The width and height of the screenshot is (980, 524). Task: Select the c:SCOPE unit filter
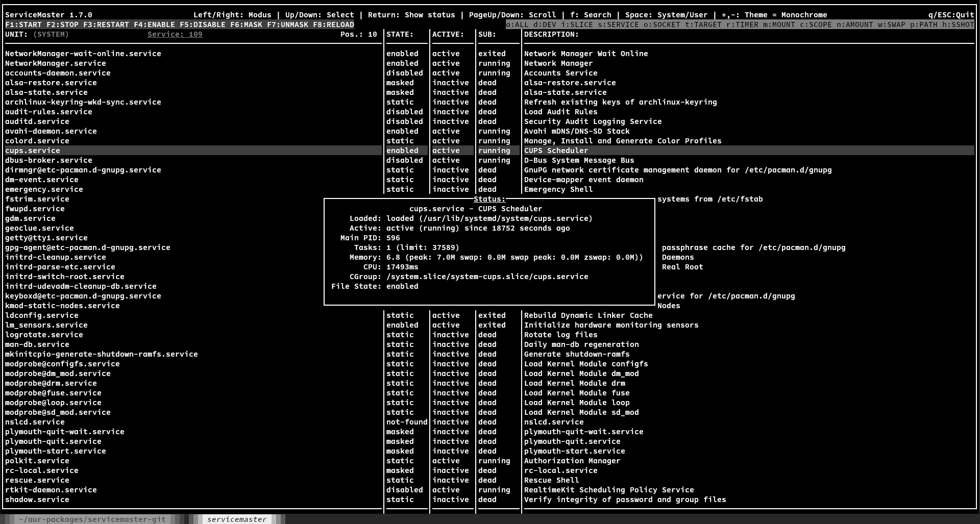(816, 24)
